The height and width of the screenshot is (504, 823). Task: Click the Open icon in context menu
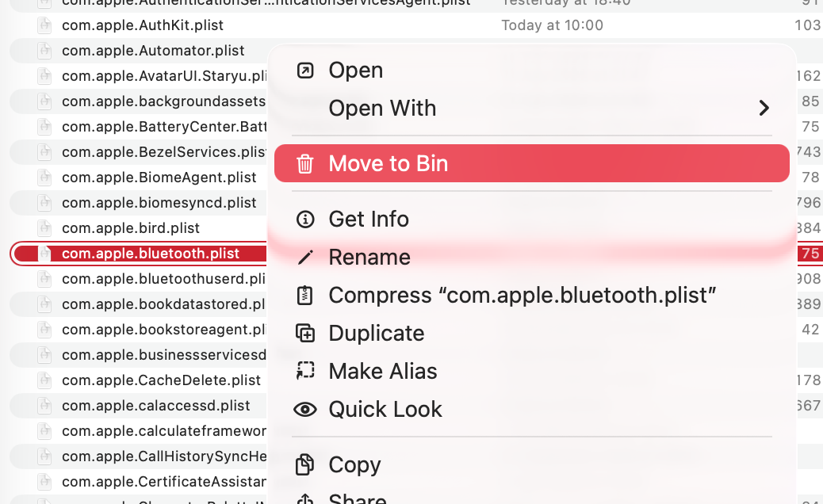tap(305, 71)
